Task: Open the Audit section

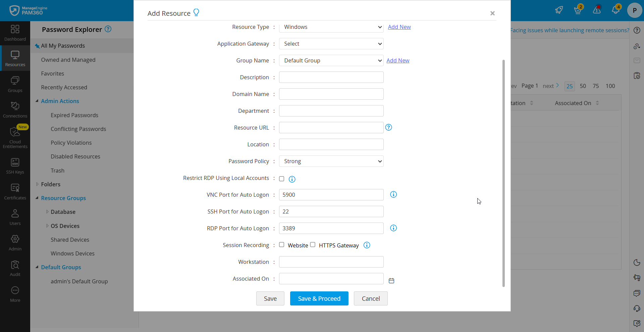Action: point(15,267)
